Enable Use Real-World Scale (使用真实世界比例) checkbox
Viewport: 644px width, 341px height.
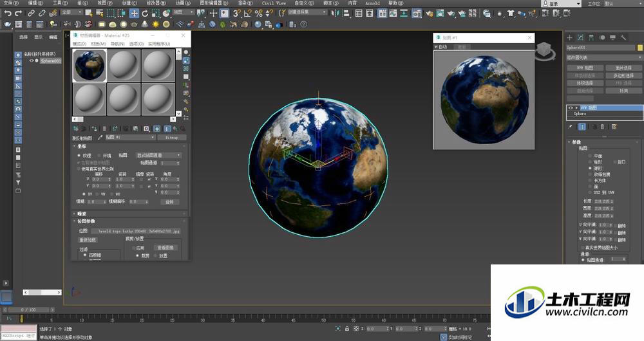pyautogui.click(x=79, y=169)
